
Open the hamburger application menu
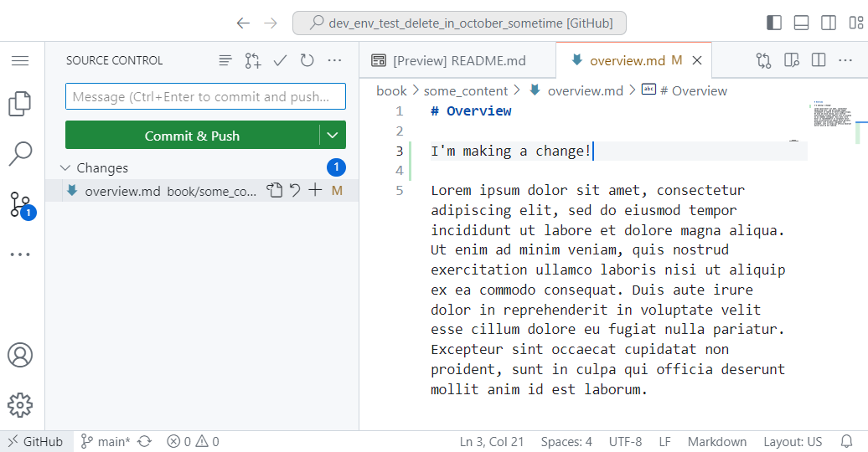20,60
